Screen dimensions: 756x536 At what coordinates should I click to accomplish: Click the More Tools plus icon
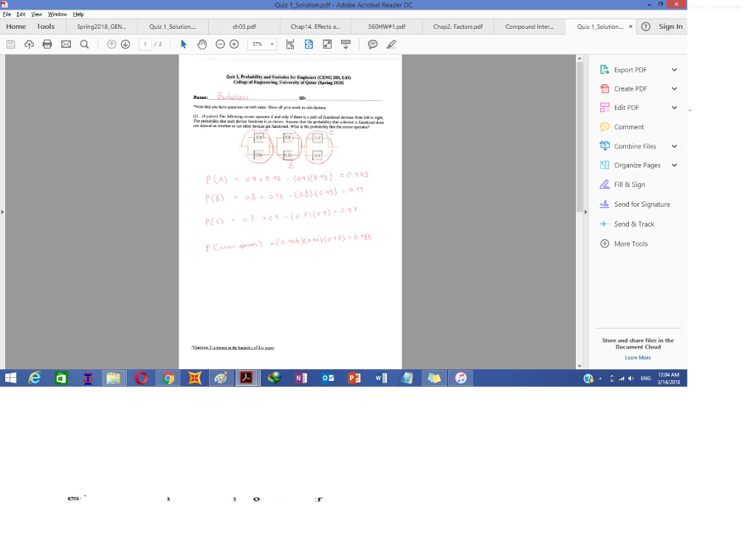604,244
